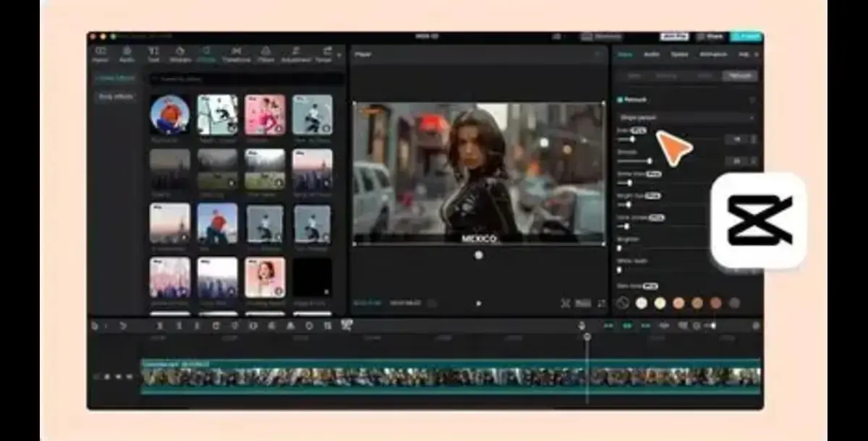Enter fullscreen preview
868x441 pixels.
[601, 304]
